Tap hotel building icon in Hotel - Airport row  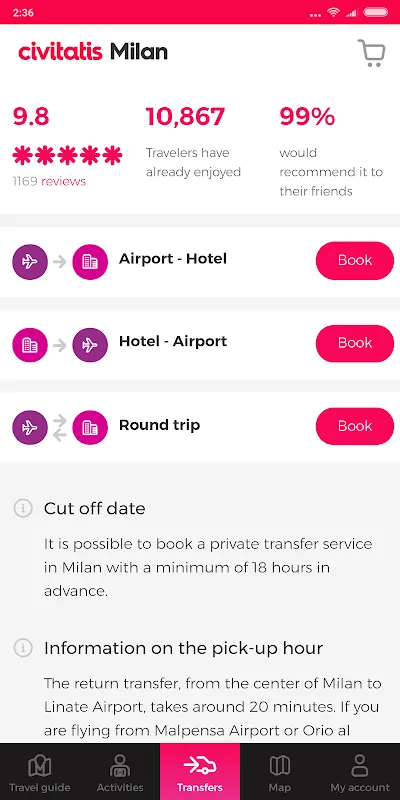click(x=30, y=345)
